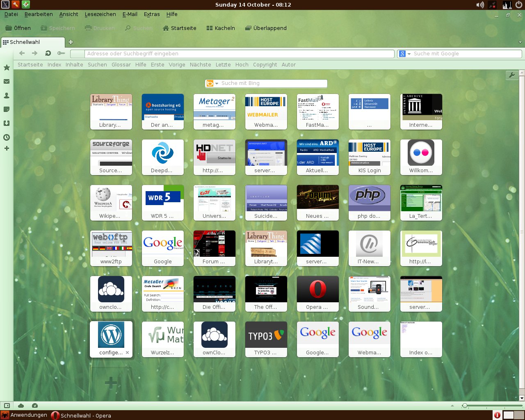Click the wrench icon to configure Speed Dial
This screenshot has height=420, width=525.
coord(511,75)
